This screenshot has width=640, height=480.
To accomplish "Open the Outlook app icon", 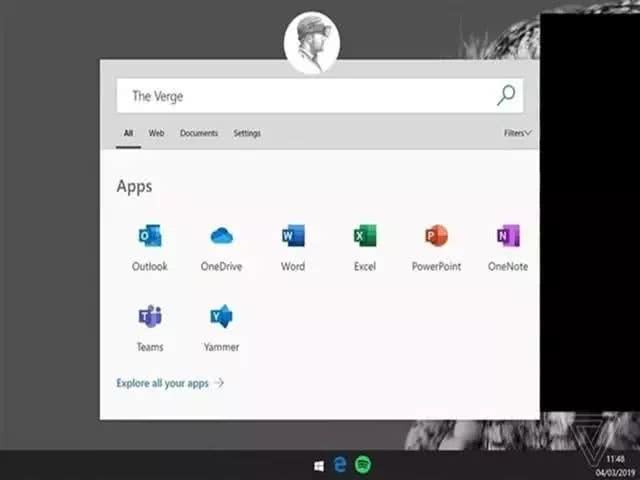I will pos(150,236).
